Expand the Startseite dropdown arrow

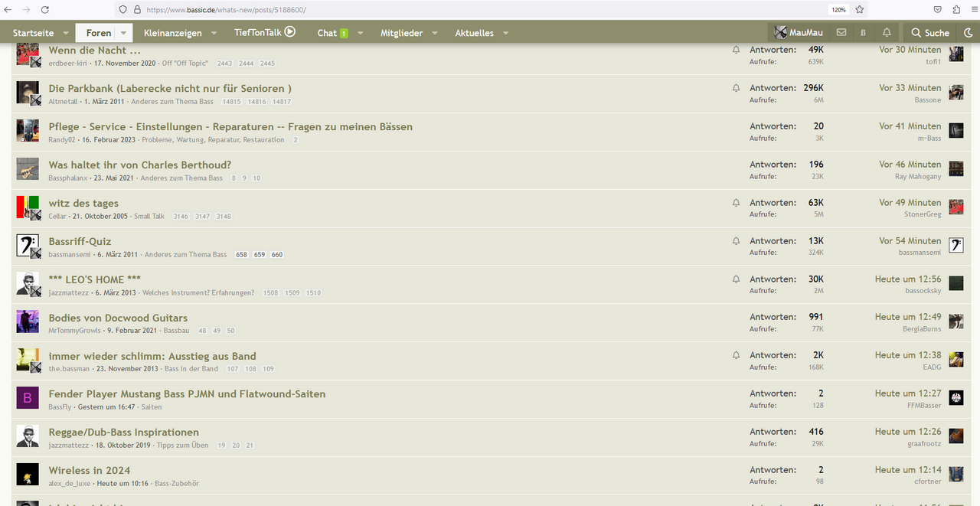pos(66,33)
